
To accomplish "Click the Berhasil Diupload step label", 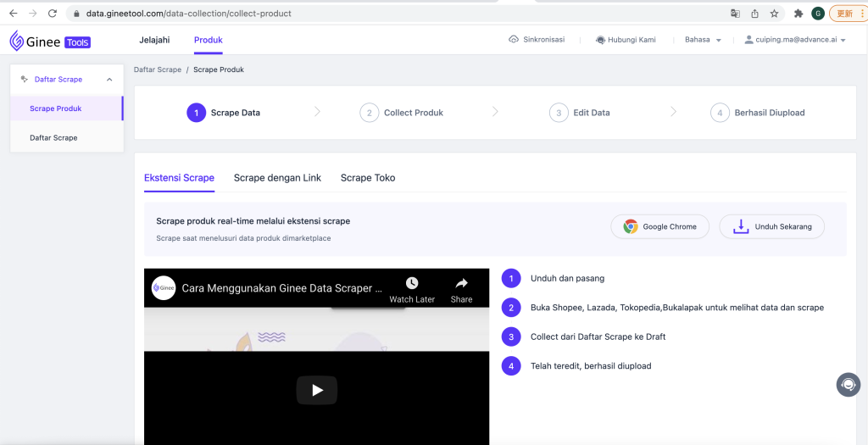I will click(x=770, y=113).
